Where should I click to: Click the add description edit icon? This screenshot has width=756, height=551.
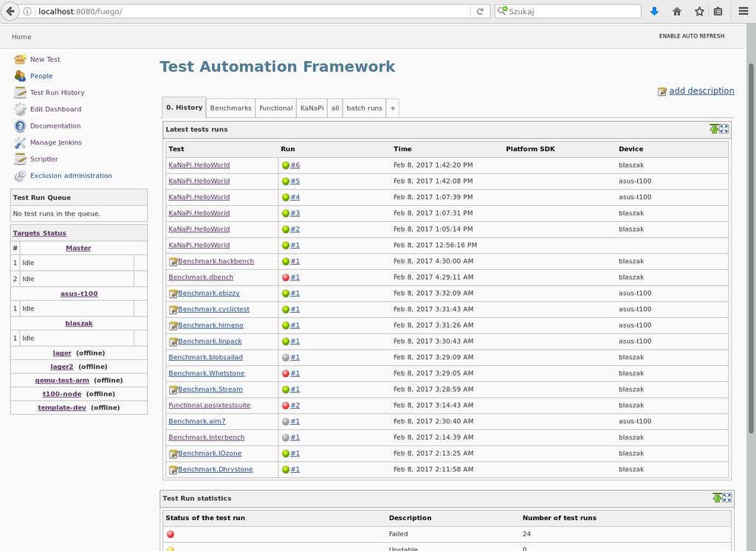(662, 91)
